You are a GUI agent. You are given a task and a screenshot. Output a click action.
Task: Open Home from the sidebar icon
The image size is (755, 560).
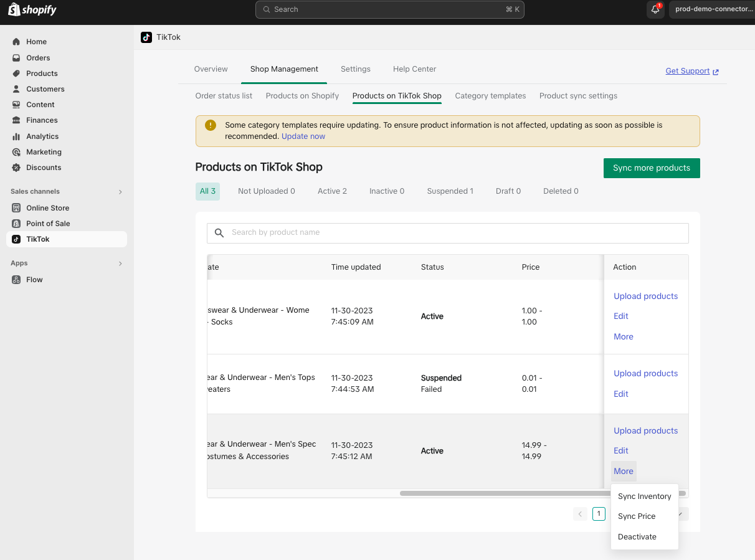pos(16,42)
